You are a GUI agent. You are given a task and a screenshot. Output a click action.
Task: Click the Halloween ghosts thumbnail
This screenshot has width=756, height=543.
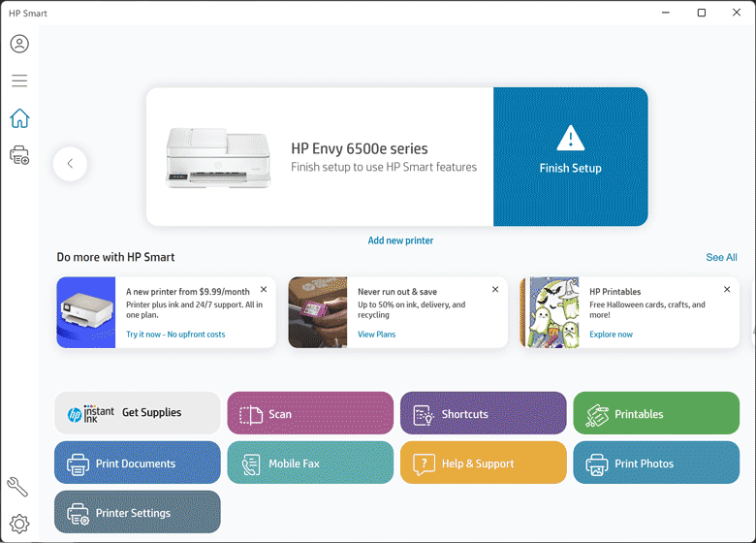click(x=550, y=312)
